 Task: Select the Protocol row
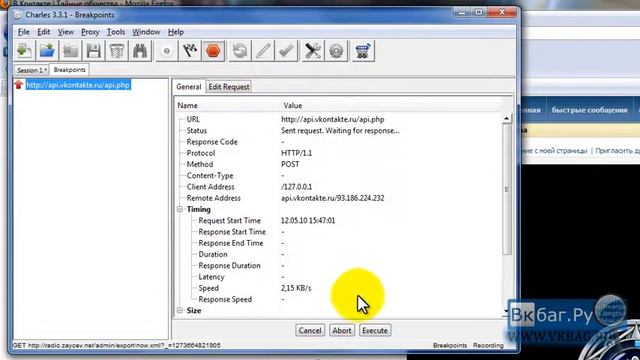(x=339, y=153)
